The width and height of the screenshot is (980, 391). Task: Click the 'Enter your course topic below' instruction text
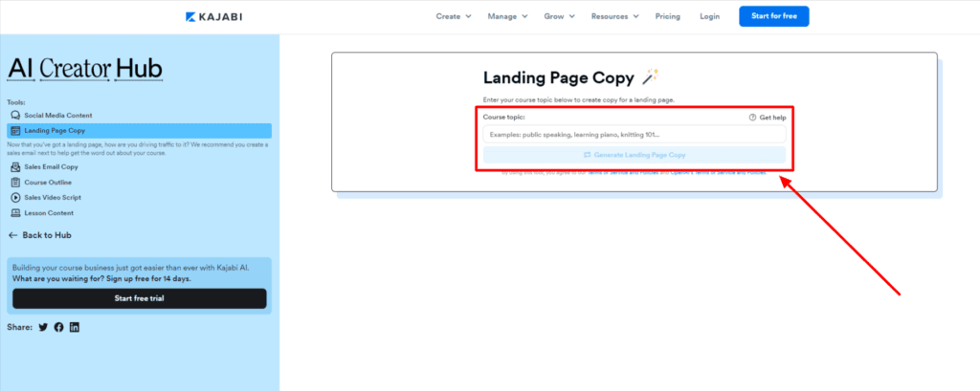click(579, 100)
